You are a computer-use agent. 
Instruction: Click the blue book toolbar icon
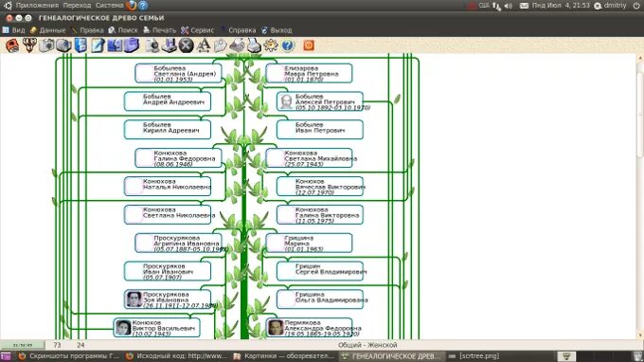coord(80,45)
